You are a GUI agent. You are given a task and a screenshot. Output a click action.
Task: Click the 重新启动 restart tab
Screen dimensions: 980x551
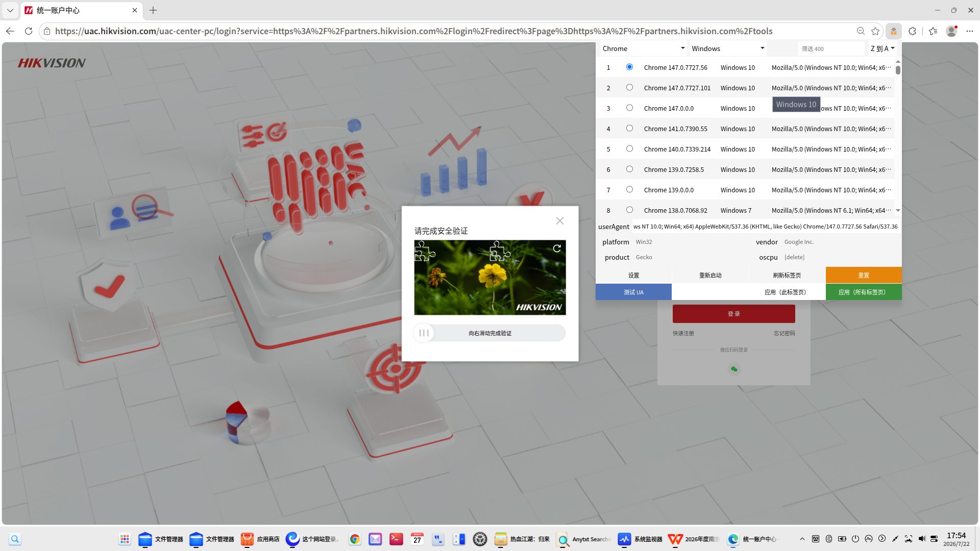pos(710,275)
